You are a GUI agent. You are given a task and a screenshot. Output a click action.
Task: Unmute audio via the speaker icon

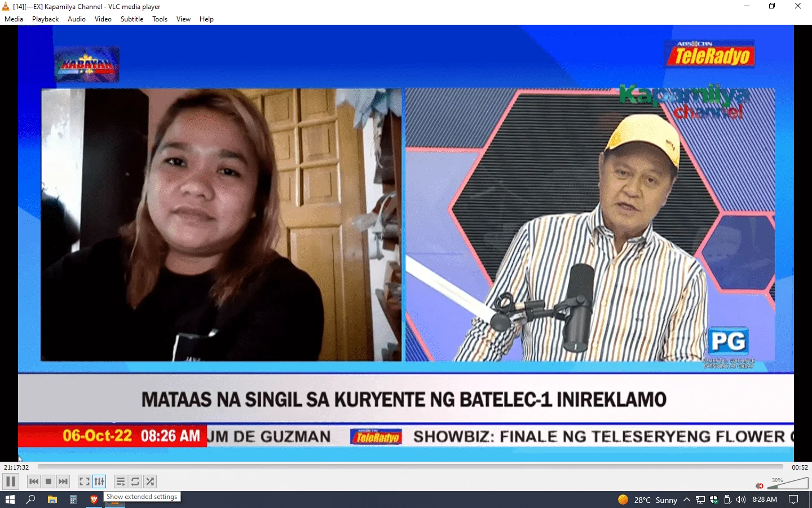760,485
